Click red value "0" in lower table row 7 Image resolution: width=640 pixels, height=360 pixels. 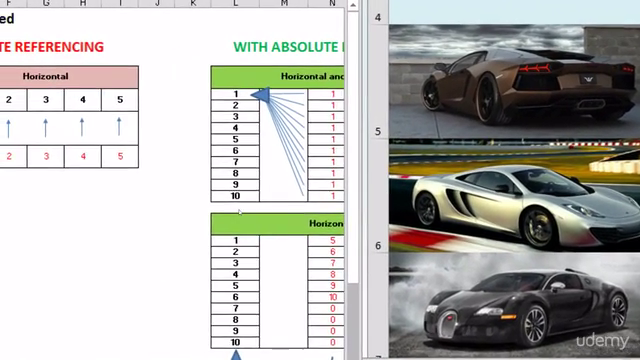(327, 308)
